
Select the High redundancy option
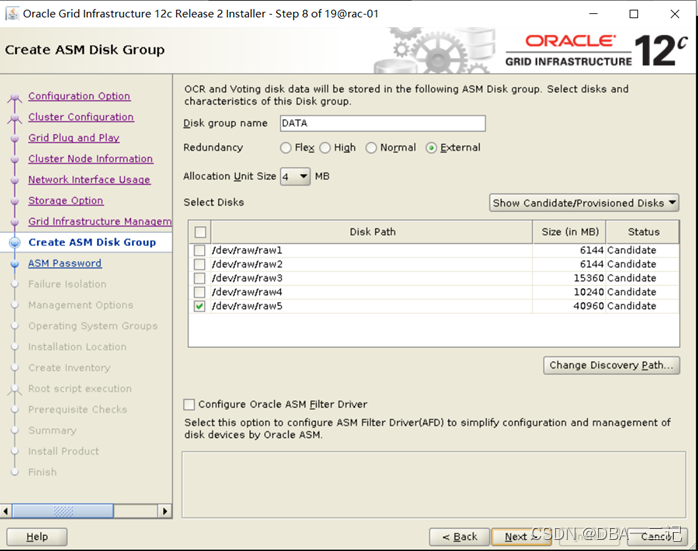tap(325, 148)
